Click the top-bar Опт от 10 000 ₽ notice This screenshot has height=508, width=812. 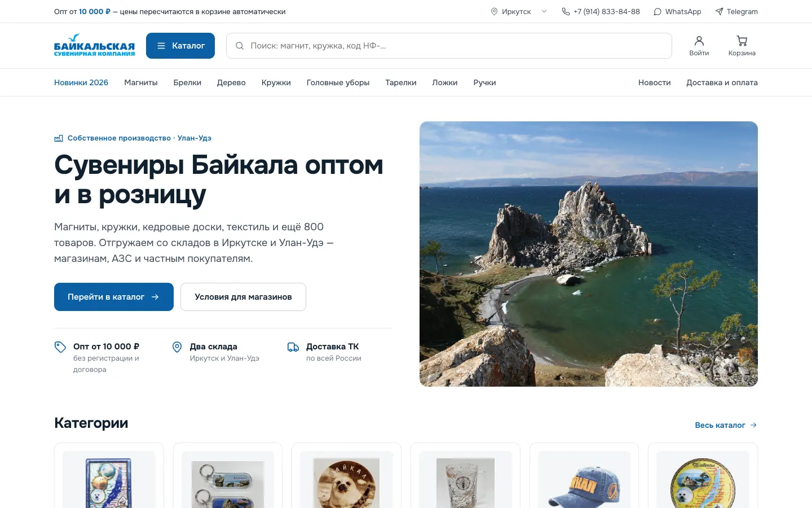click(x=170, y=11)
